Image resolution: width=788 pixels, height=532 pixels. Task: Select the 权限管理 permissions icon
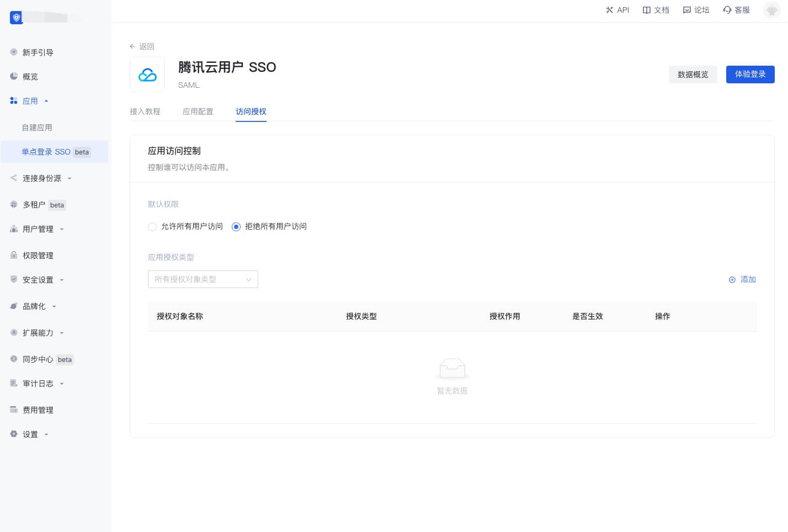point(14,255)
